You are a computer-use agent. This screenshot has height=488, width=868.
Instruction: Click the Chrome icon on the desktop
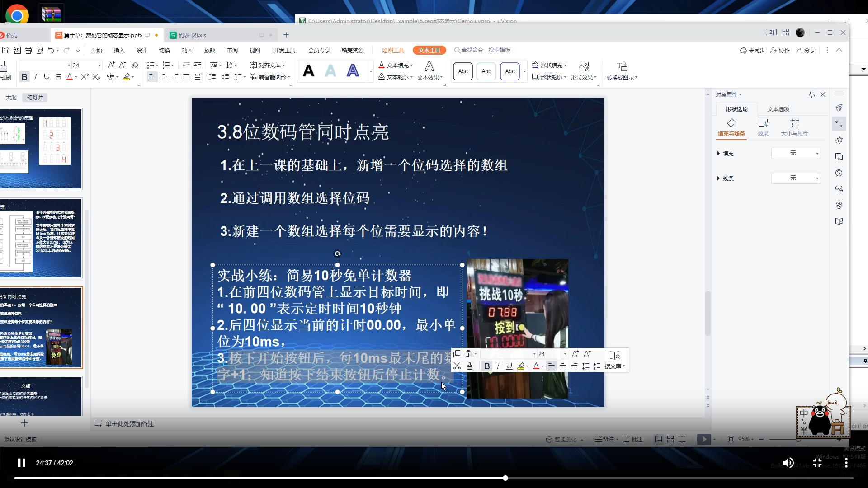[x=17, y=15]
